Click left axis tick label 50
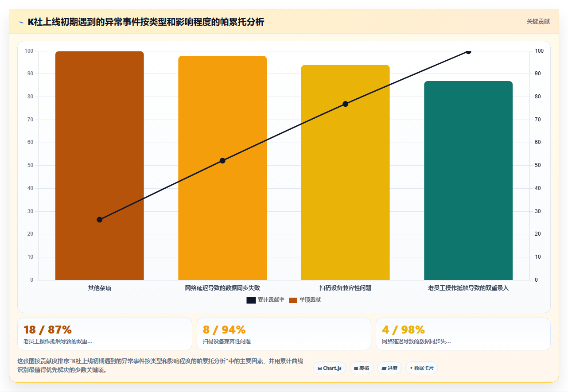 [31, 166]
